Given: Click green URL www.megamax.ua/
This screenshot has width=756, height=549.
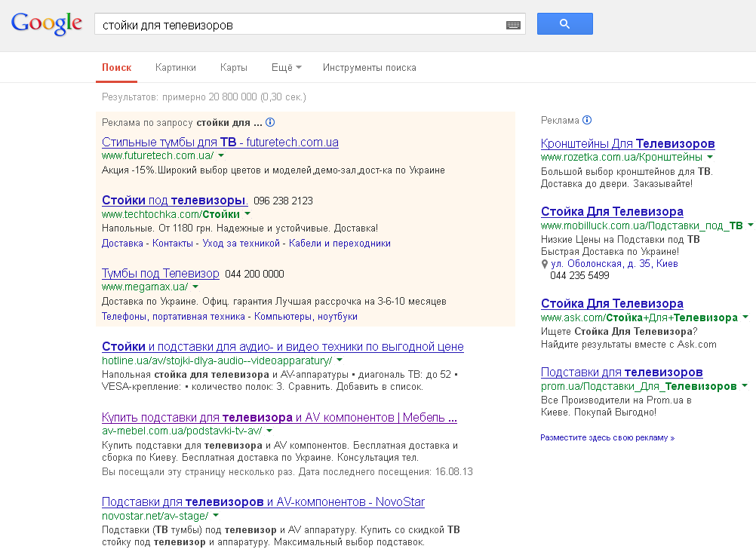Looking at the screenshot, I should tap(145, 287).
